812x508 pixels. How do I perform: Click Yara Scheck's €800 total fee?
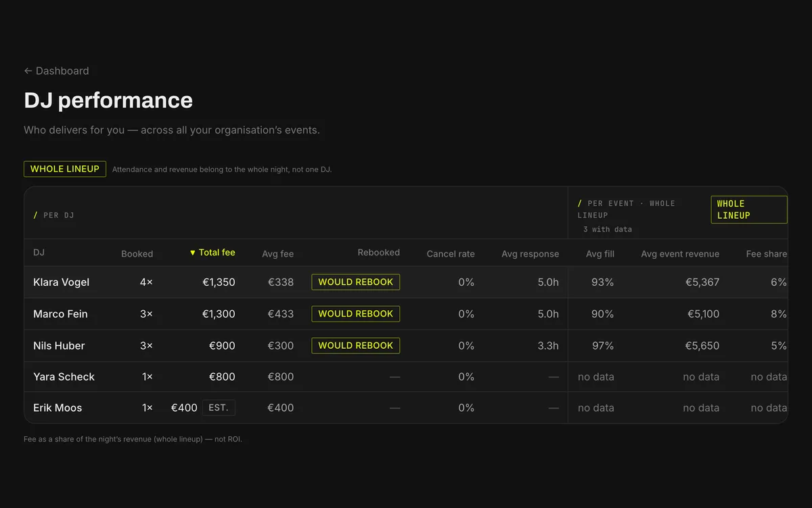pos(222,377)
